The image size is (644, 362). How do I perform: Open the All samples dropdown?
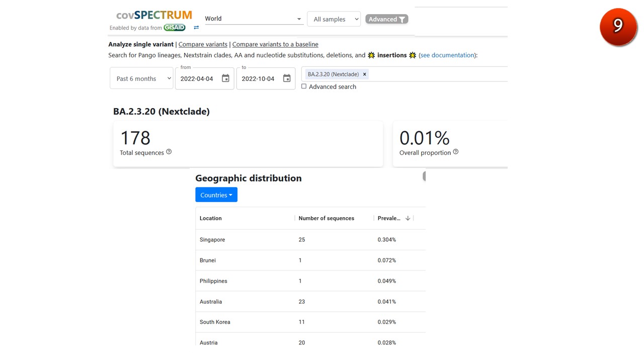click(x=334, y=19)
